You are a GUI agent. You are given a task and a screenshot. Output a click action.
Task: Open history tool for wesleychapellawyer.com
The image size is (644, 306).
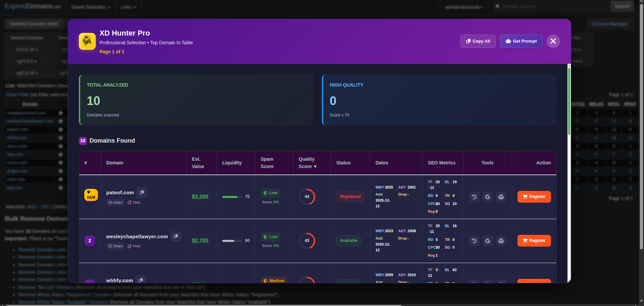[474, 241]
